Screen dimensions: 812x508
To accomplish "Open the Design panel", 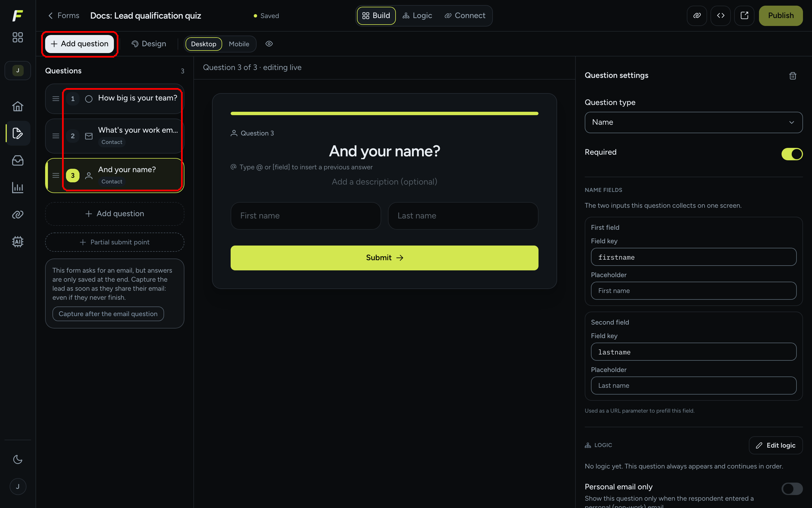I will click(149, 44).
